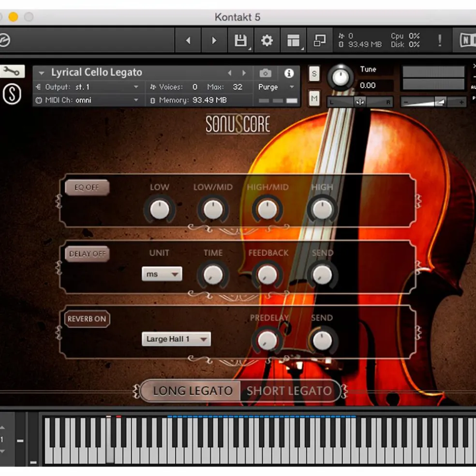Click the red-marked keyswitch key on keyboard
Image resolution: width=476 pixels, height=476 pixels.
pos(119,431)
